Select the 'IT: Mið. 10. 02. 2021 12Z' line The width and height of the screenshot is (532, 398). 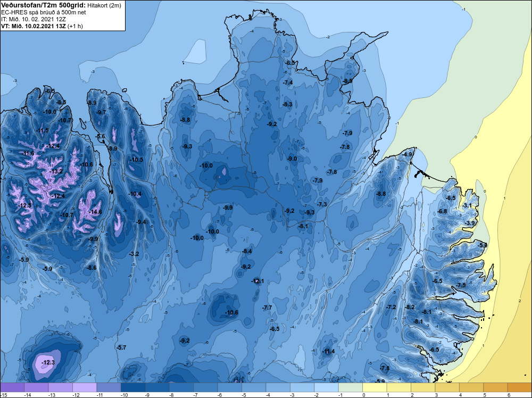[x=33, y=19]
